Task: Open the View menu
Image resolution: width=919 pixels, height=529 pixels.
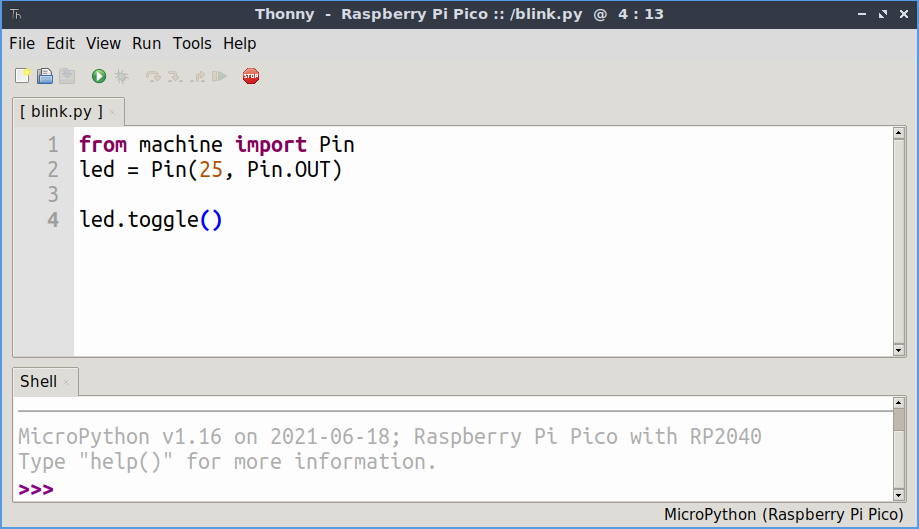Action: [x=103, y=43]
